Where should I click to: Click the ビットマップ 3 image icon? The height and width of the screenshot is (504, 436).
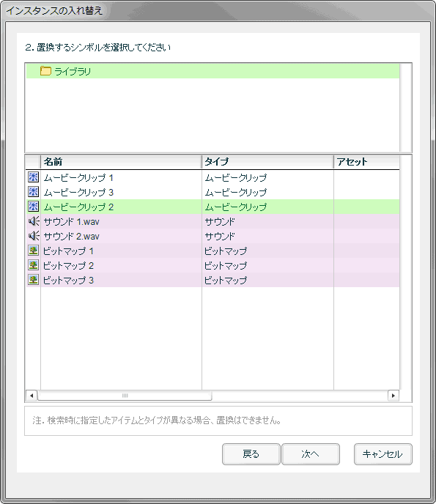pyautogui.click(x=34, y=280)
